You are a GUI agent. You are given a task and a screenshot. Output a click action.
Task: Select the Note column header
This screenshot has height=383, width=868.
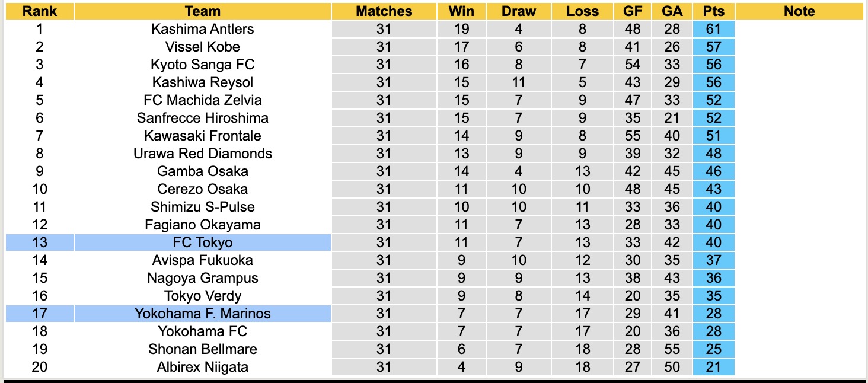(x=799, y=11)
